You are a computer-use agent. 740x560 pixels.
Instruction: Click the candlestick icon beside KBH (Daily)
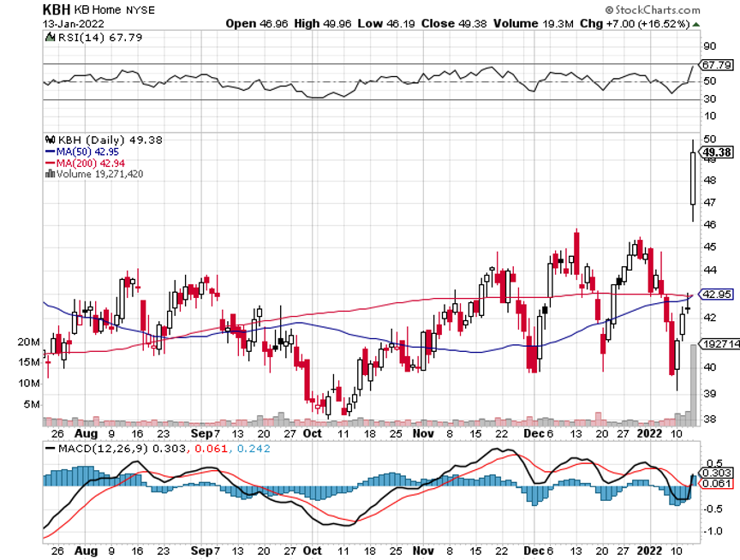click(x=50, y=140)
